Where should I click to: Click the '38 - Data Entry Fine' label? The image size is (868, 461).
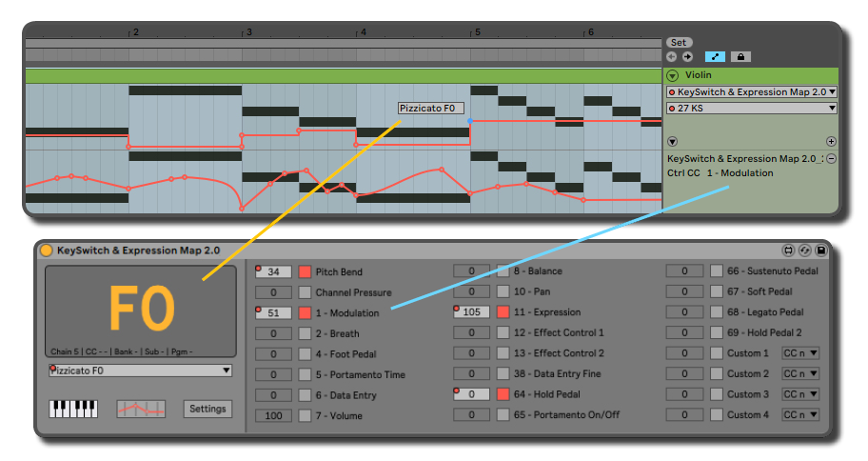pos(557,373)
